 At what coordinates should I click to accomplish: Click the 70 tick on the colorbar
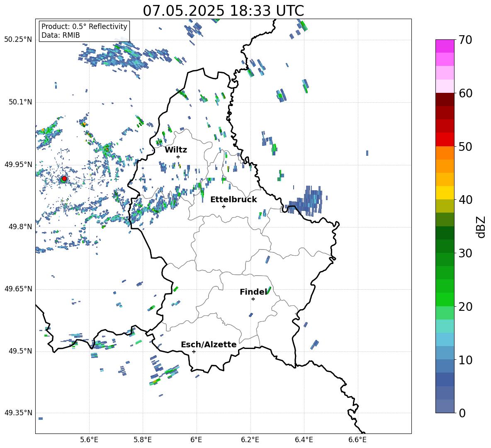[x=466, y=40]
